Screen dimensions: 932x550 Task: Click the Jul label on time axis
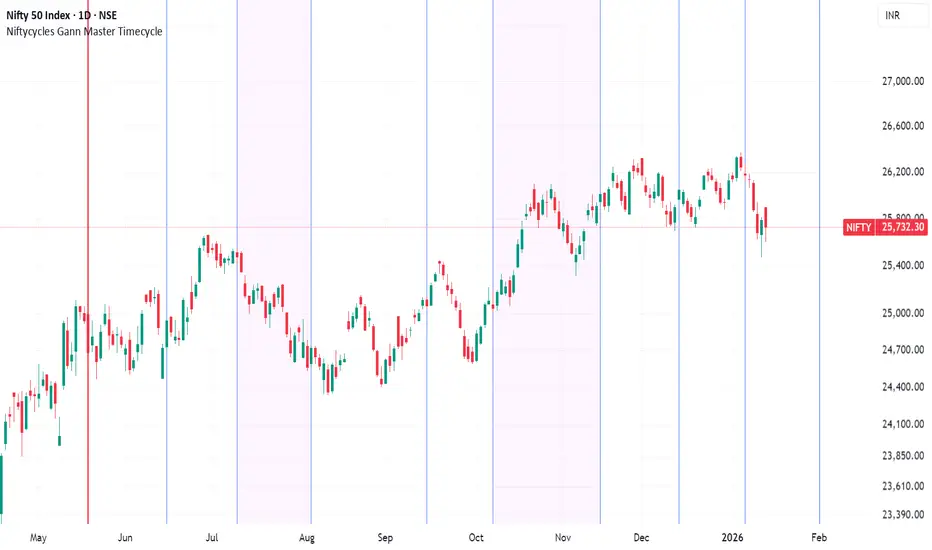[x=212, y=538]
